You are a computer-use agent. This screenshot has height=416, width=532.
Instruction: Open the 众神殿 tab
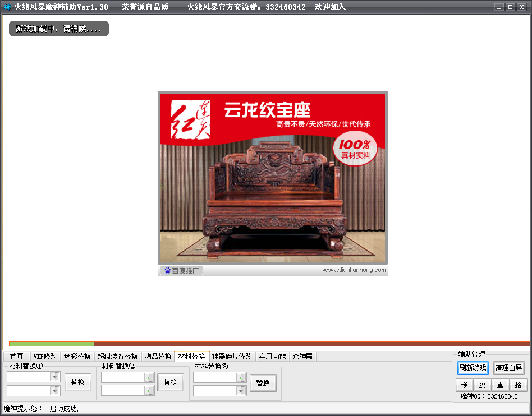pyautogui.click(x=302, y=357)
